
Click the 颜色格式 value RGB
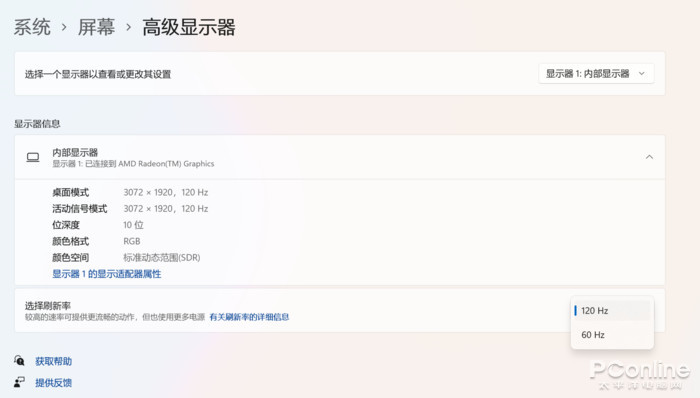132,241
